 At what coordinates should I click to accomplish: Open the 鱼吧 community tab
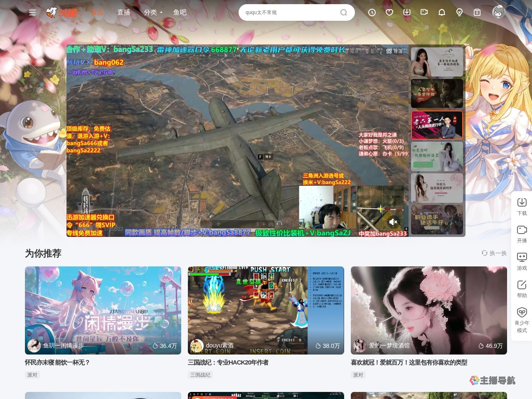click(x=180, y=12)
